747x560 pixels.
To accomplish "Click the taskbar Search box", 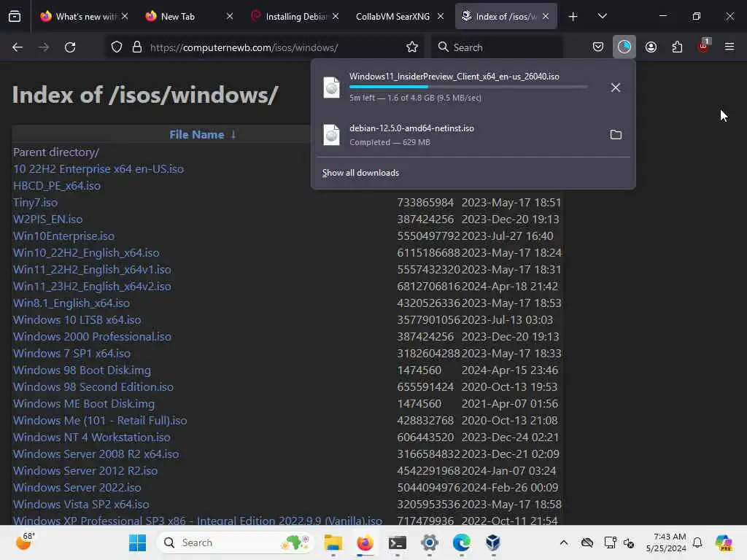I will [234, 542].
